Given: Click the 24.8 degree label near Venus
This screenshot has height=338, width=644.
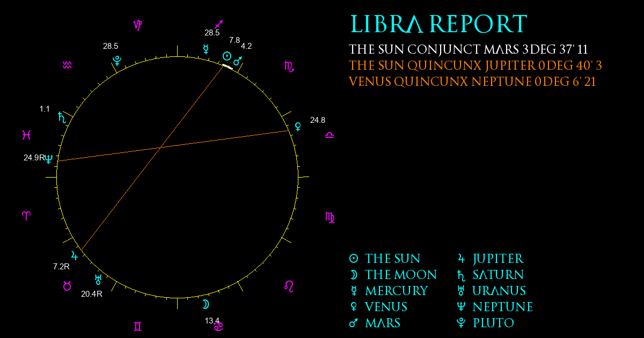Looking at the screenshot, I should pos(318,120).
